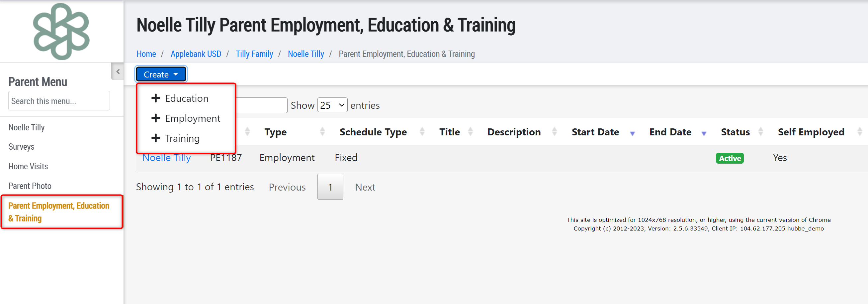This screenshot has height=304, width=868.
Task: Click the Fixed schedule type cell
Action: (346, 158)
